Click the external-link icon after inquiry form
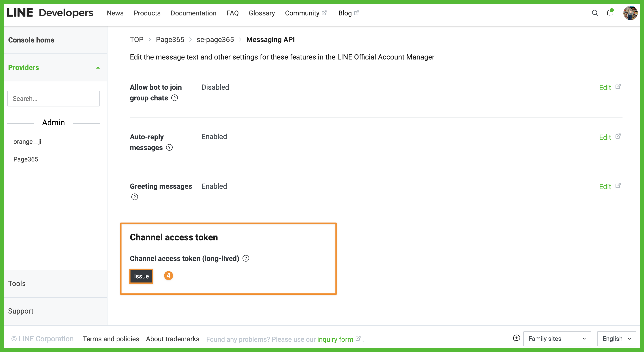The image size is (644, 352). pos(358,338)
